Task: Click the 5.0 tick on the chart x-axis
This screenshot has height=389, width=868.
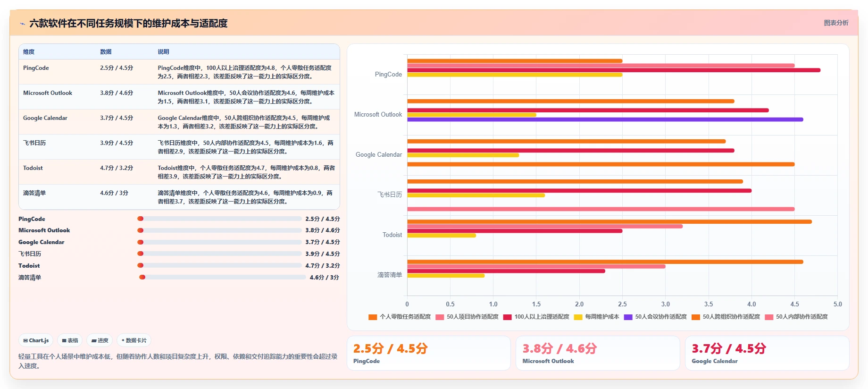Action: [x=837, y=304]
